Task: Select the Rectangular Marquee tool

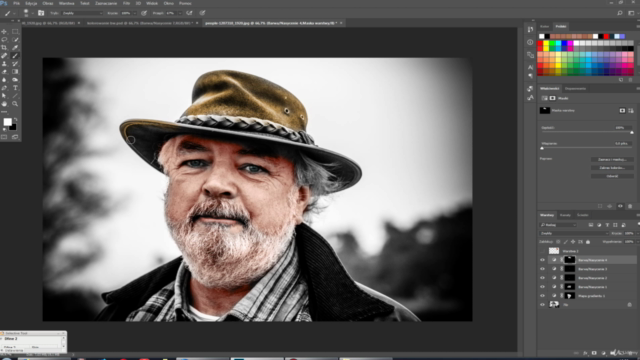Action: pyautogui.click(x=15, y=31)
